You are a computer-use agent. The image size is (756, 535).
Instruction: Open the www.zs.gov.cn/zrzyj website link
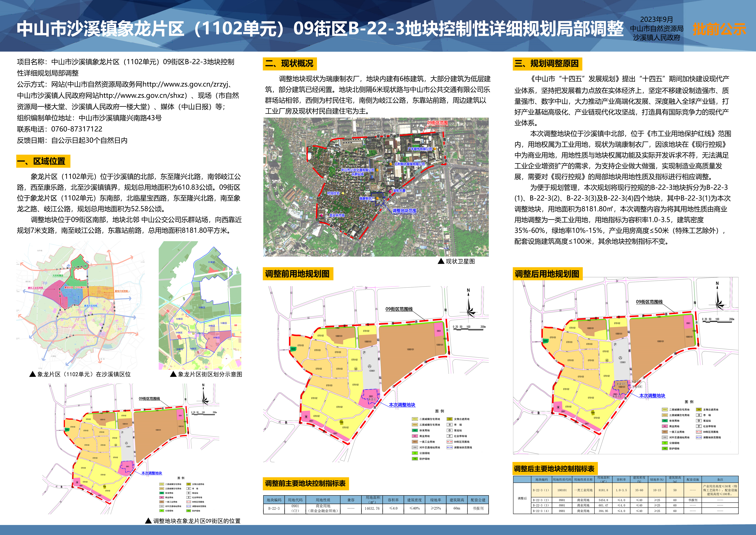185,84
